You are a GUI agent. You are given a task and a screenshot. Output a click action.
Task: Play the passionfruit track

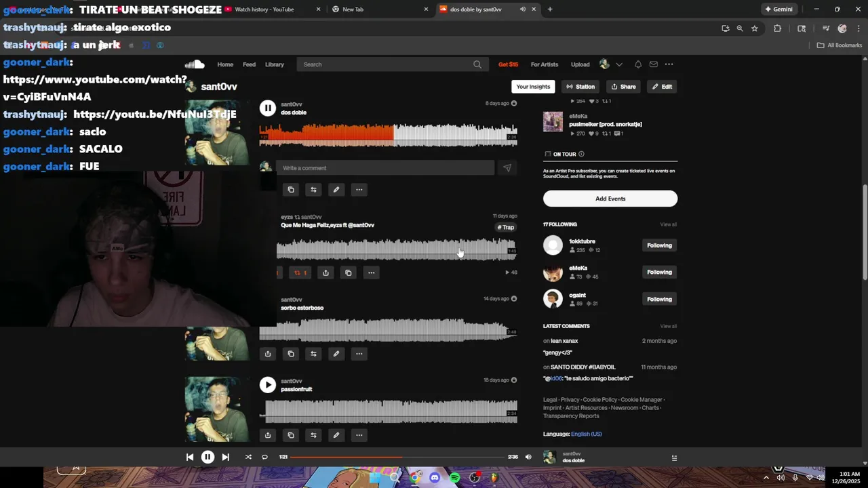[x=268, y=385]
